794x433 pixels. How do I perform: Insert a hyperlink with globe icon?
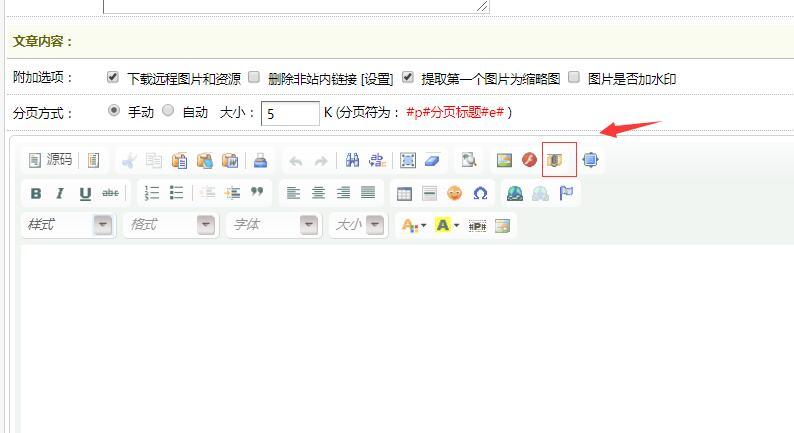(515, 193)
